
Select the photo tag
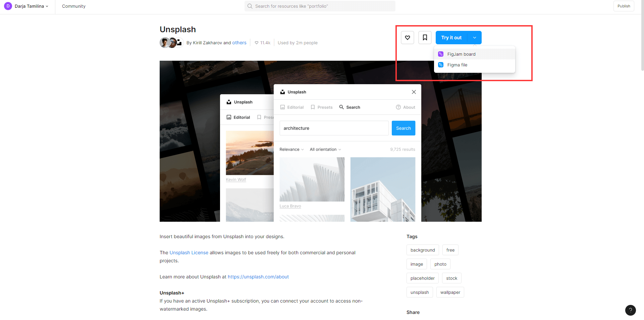440,264
